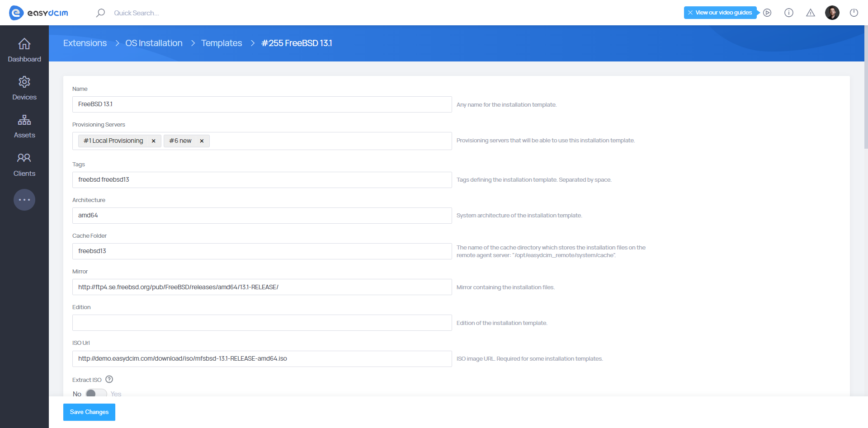
Task: Close the video guides tooltip
Action: [x=690, y=13]
